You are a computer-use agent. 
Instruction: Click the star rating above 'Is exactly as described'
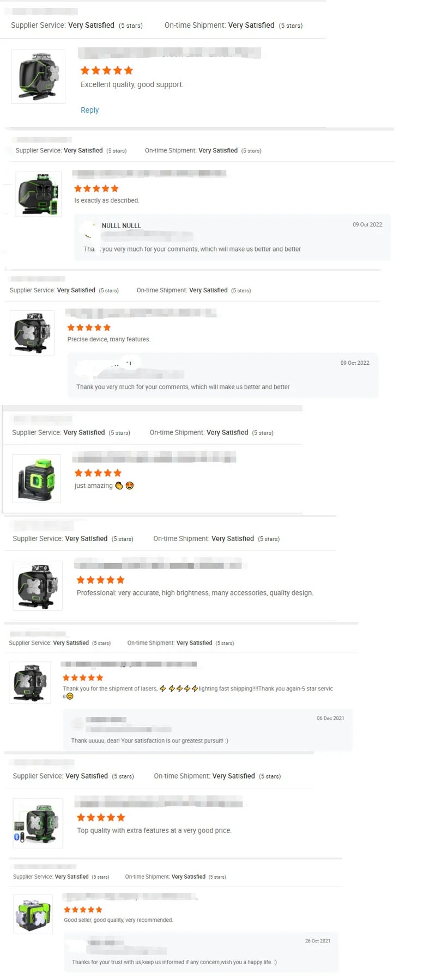(96, 188)
